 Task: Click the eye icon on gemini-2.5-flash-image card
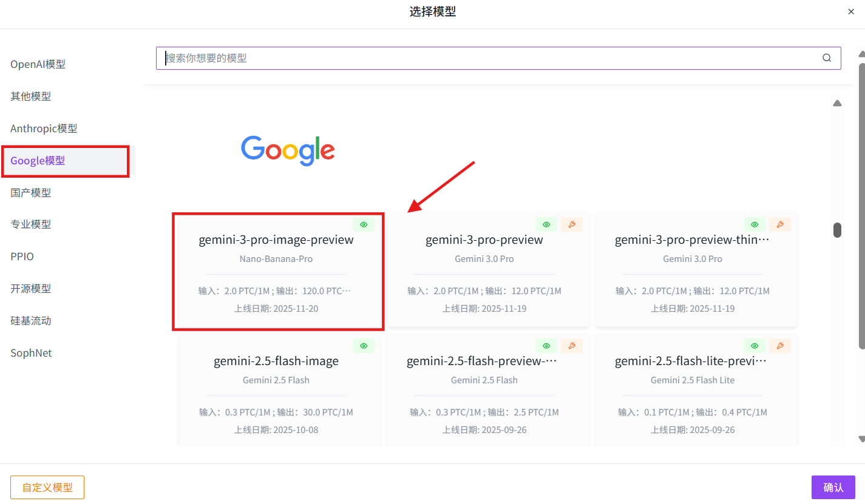tap(364, 345)
